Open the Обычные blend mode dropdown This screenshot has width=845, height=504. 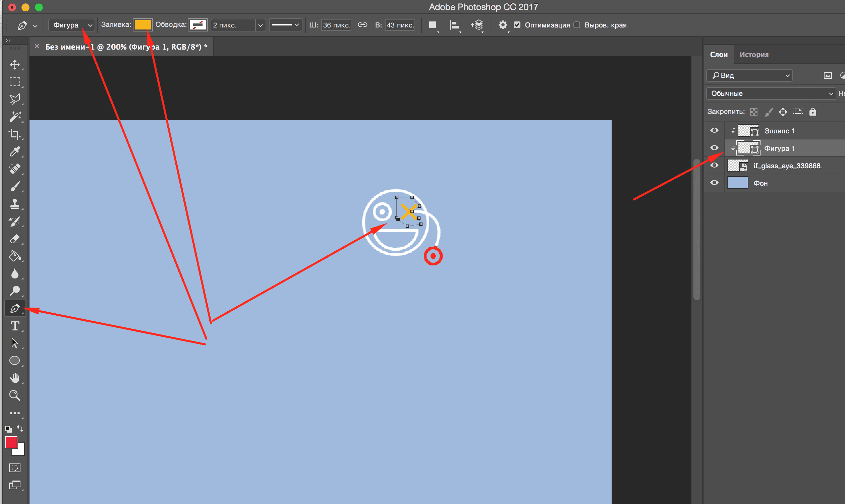pyautogui.click(x=771, y=93)
